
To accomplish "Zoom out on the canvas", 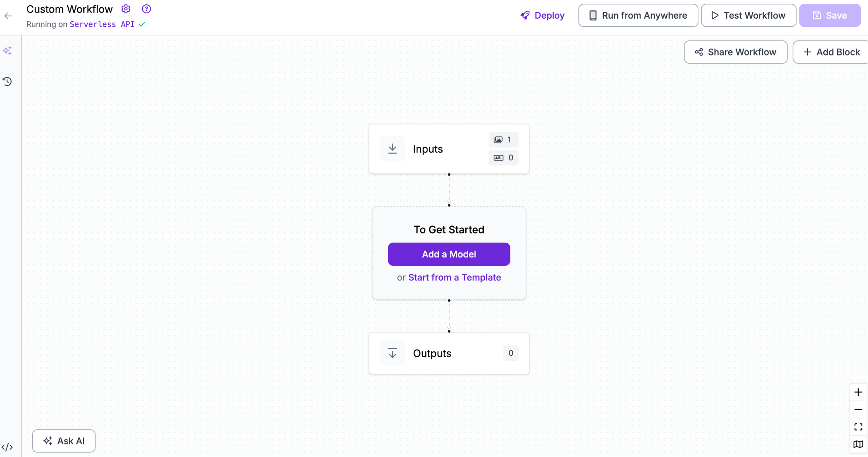I will tap(858, 410).
